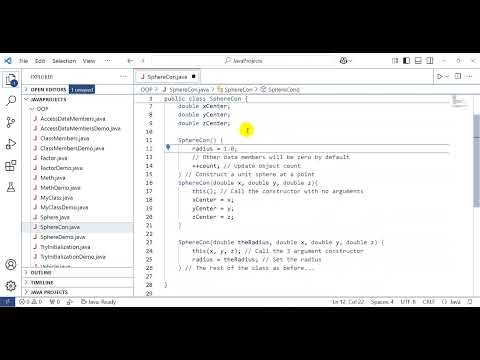480x360 pixels.
Task: Click the editor minimap preview
Action: [x=460, y=101]
